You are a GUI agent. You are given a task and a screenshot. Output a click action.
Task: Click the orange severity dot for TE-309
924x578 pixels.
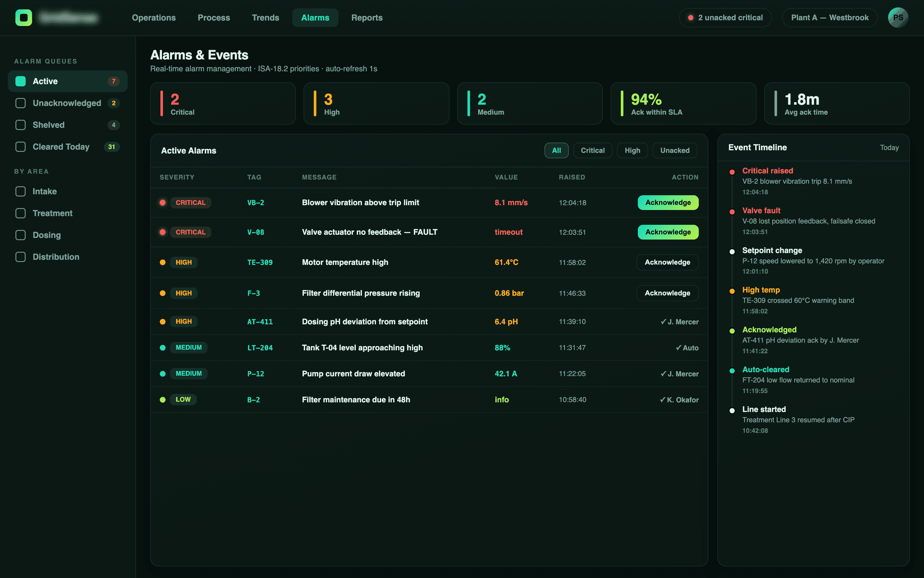click(163, 262)
